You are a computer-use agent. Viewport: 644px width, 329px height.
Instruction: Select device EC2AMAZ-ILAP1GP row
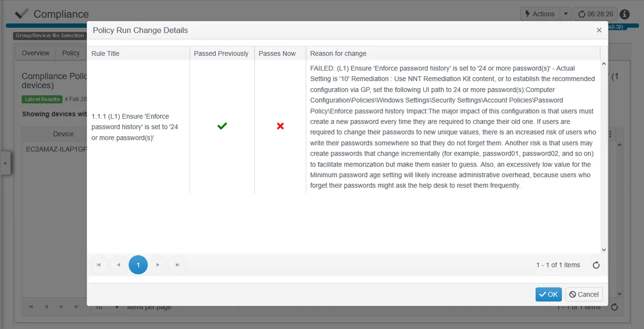[x=56, y=149]
